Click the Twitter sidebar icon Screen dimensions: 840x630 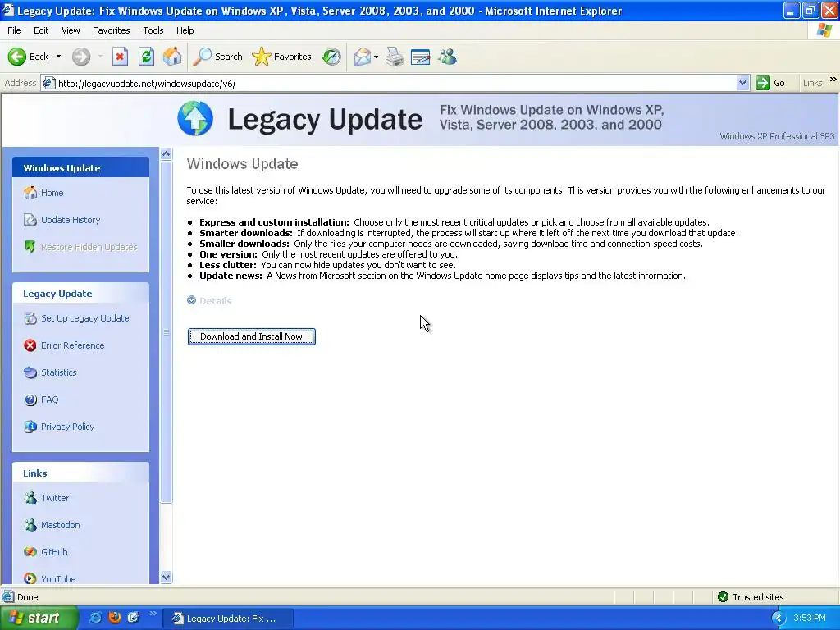pyautogui.click(x=30, y=498)
